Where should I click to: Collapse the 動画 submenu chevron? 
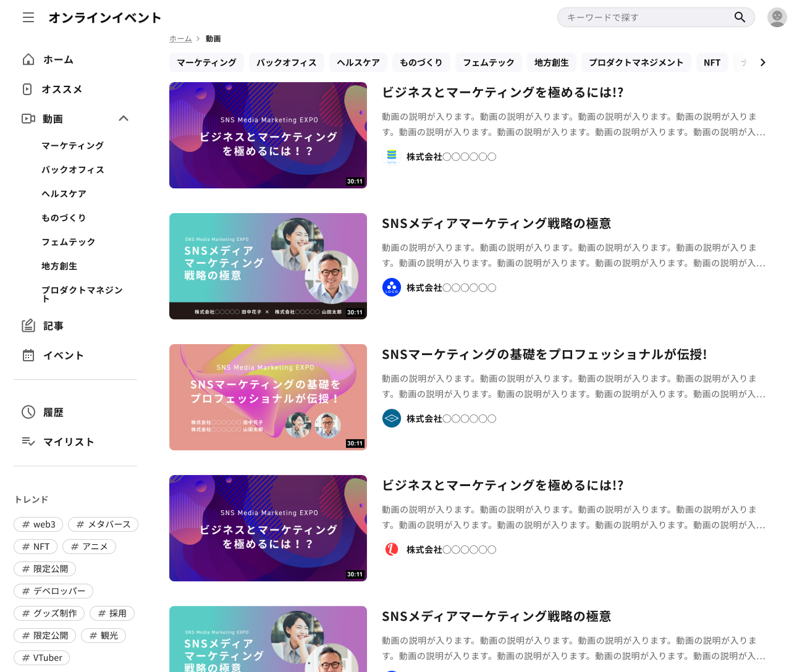124,119
